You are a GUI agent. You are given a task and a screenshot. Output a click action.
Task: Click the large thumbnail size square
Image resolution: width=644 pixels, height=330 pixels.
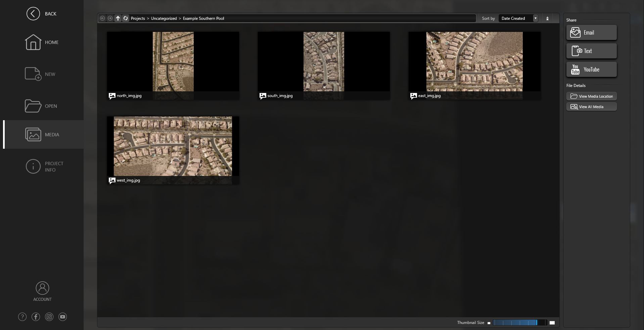[x=552, y=323]
